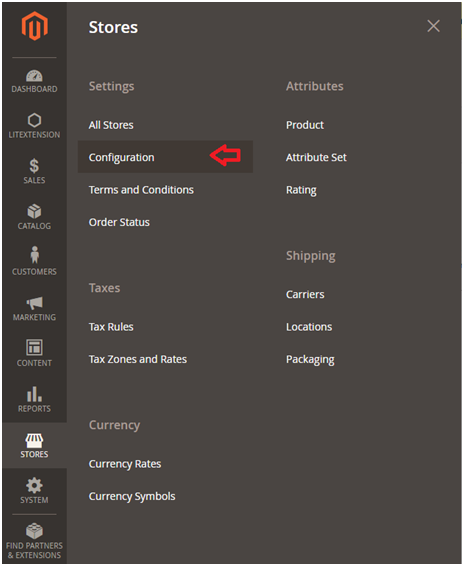Image resolution: width=464 pixels, height=566 pixels.
Task: Open the System gear icon
Action: 34,486
